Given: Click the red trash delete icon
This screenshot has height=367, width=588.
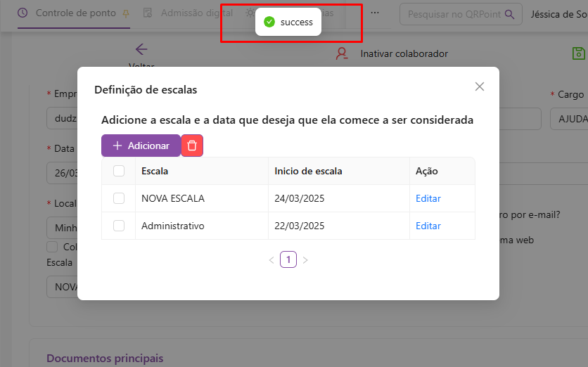Looking at the screenshot, I should (x=192, y=146).
